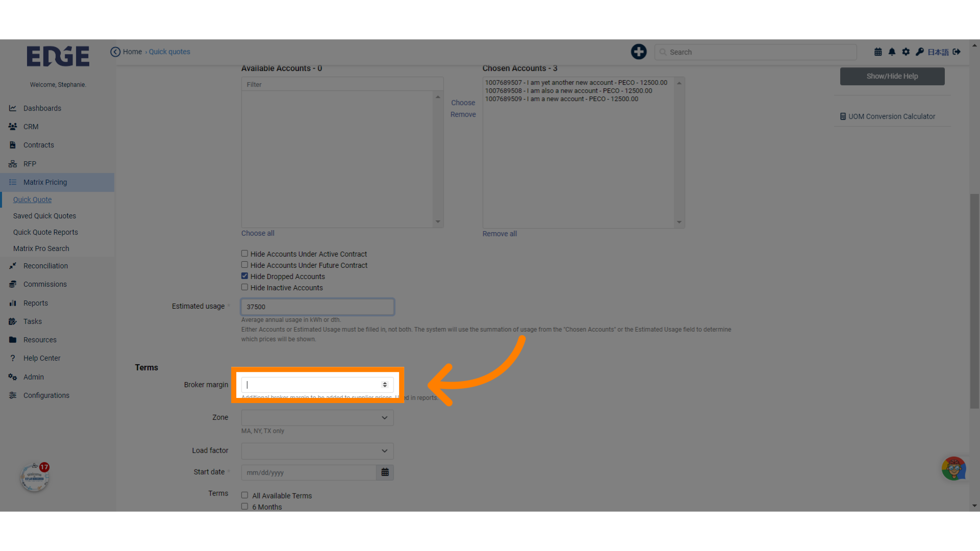Click the key icon in top bar
Screen dimensions: 980x551
919,52
